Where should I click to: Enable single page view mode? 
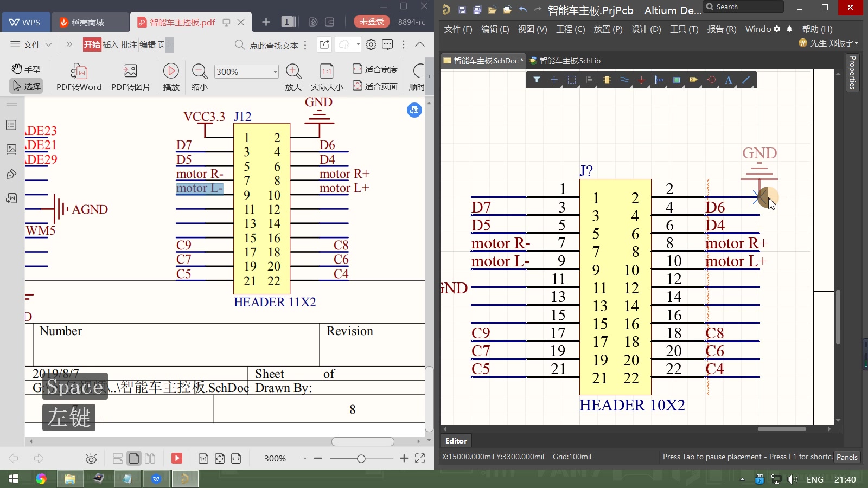pyautogui.click(x=134, y=459)
